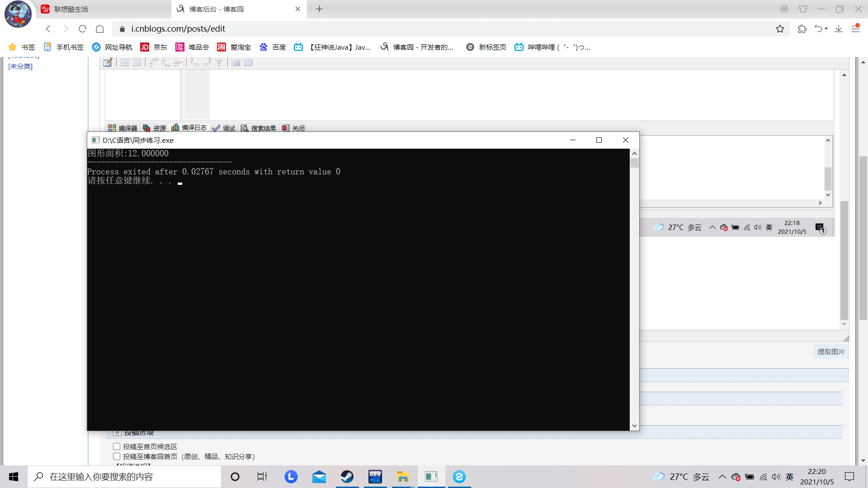Switch to the 联想酷生活 tab

coord(71,9)
